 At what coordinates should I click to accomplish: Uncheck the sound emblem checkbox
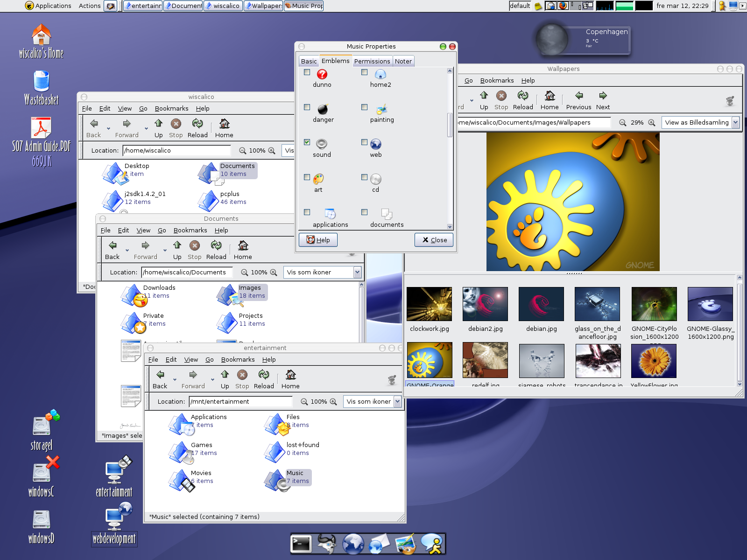[x=307, y=142]
